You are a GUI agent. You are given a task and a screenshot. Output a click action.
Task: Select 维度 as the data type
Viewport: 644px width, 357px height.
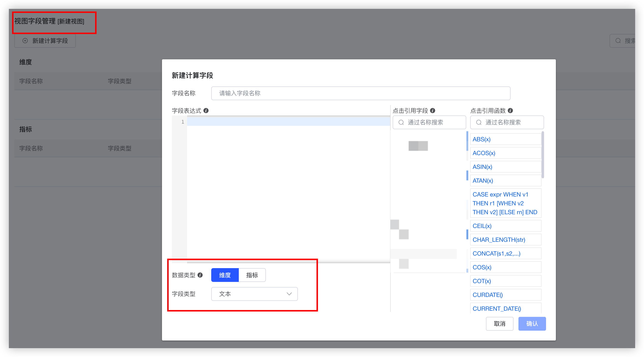(x=225, y=275)
